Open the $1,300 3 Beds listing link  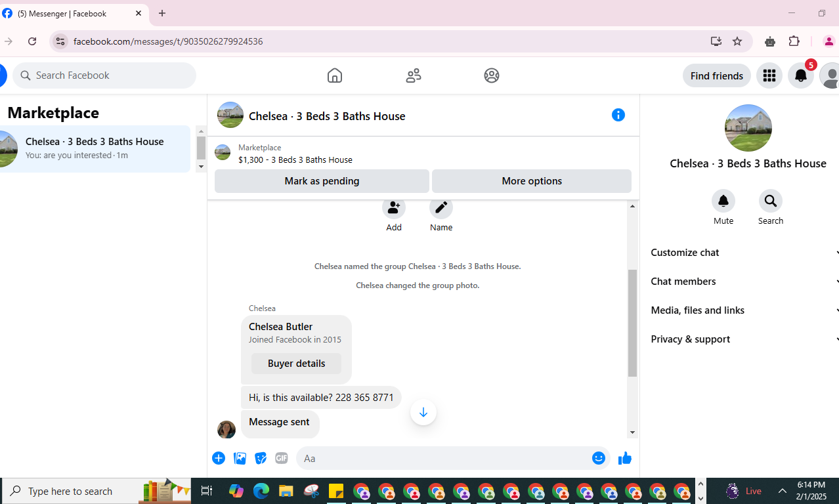(x=295, y=159)
